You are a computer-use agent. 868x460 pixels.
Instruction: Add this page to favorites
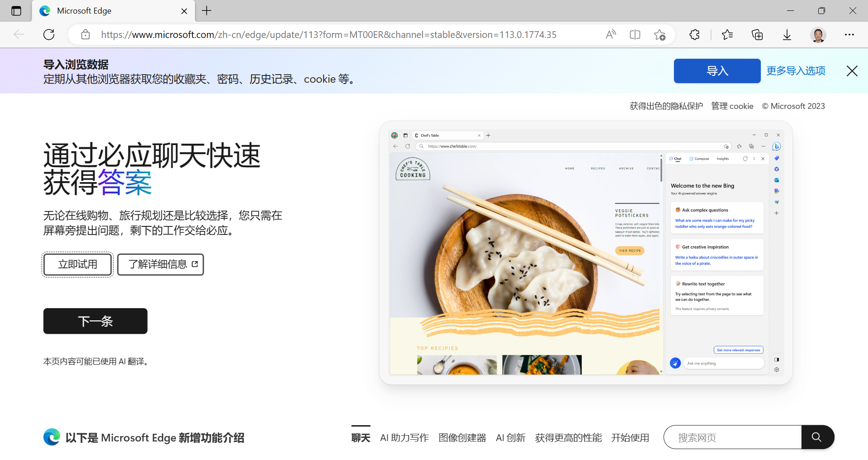(x=659, y=34)
